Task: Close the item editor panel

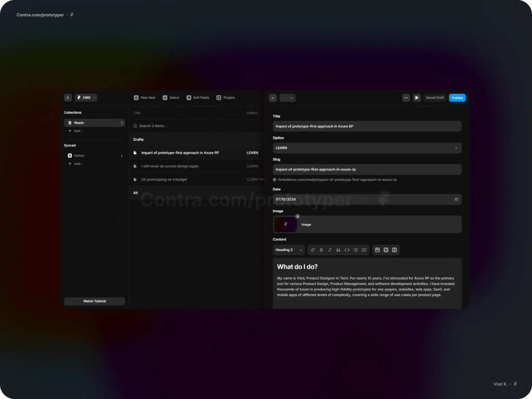Action: click(x=273, y=98)
